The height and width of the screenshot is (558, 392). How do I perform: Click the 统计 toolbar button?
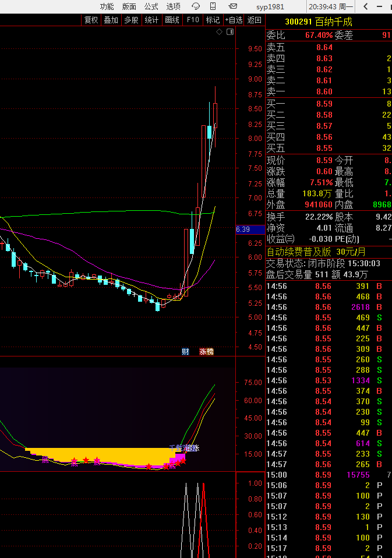[x=151, y=20]
